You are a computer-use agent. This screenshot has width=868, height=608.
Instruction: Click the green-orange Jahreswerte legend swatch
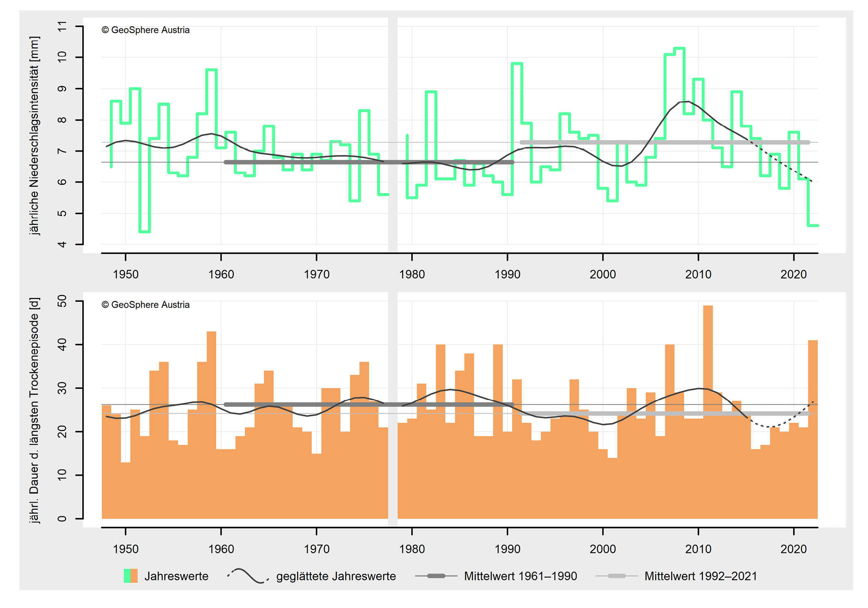point(130,576)
